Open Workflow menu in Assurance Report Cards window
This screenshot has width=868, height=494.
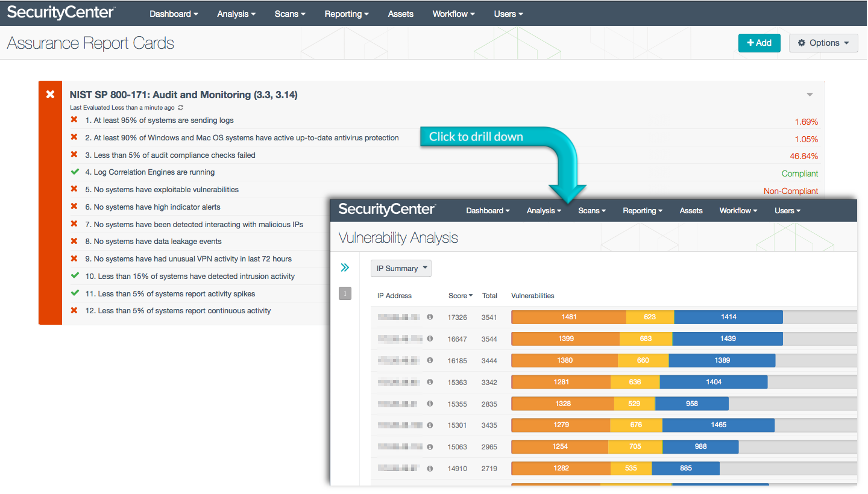click(x=454, y=14)
